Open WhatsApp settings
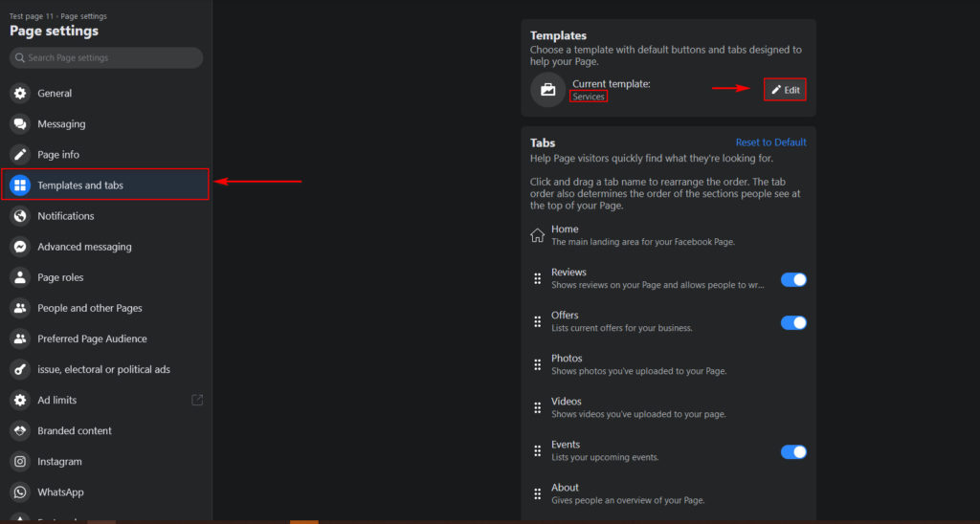Screen dimensions: 980x524 [x=105, y=491]
